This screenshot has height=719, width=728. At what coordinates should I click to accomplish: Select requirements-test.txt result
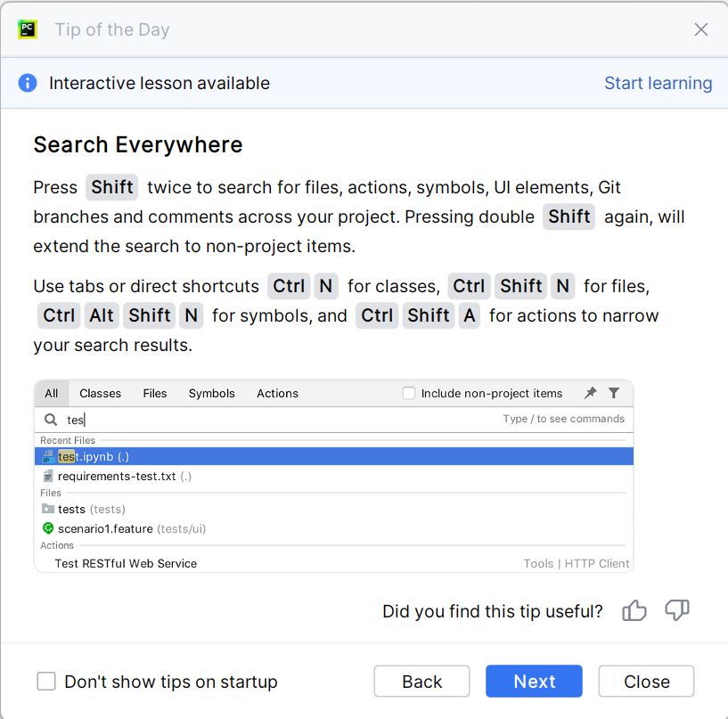coord(117,476)
